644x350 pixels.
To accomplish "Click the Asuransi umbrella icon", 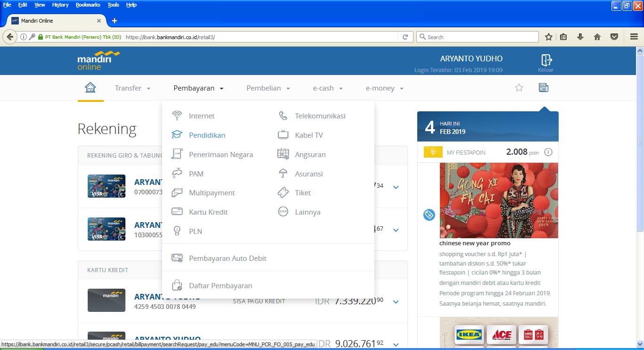I will click(x=283, y=174).
